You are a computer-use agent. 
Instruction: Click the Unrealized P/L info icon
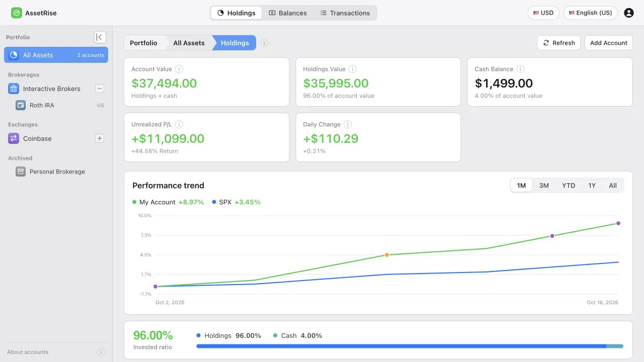click(179, 124)
